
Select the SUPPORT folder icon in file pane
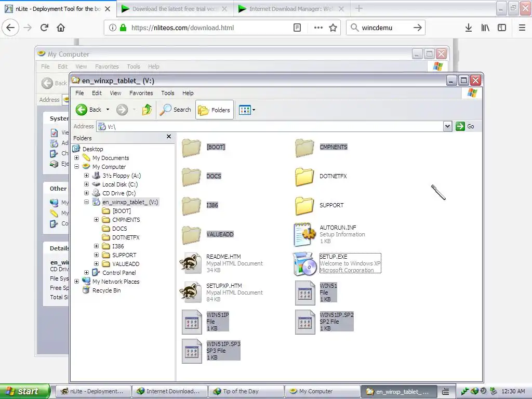click(304, 206)
